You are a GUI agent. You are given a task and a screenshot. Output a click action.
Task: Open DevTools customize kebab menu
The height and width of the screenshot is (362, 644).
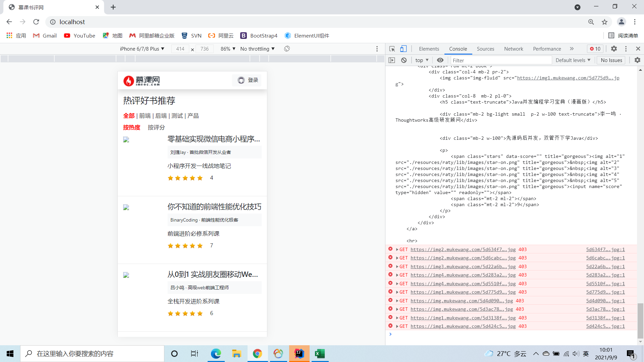click(626, 49)
